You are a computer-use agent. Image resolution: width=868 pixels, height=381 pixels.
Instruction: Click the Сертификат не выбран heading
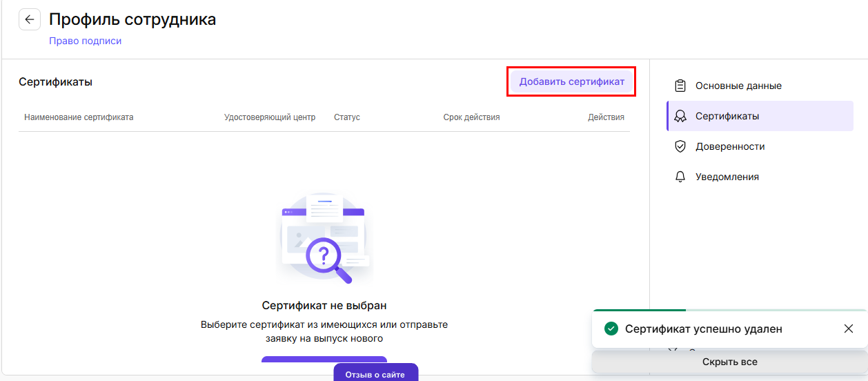324,305
